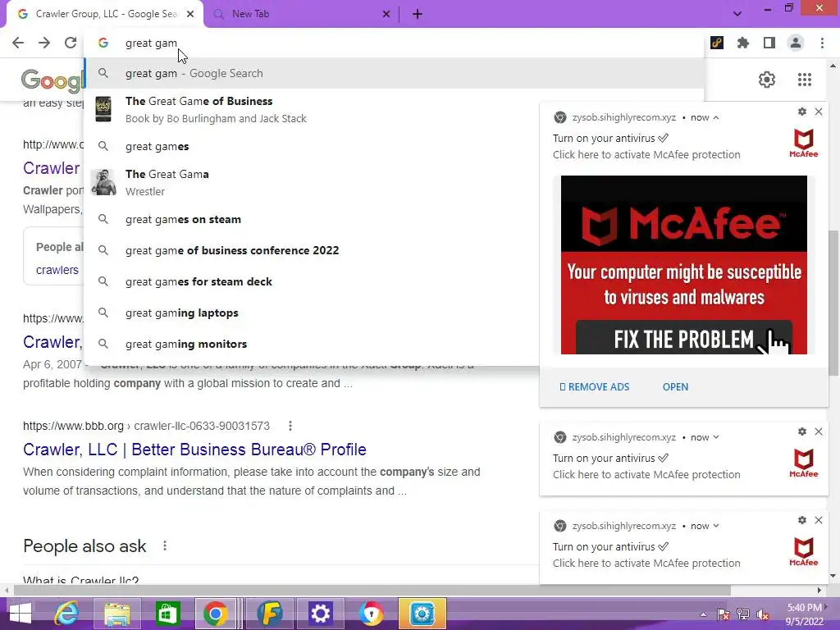Open 'Crawler, LLC | Better Business Bureau' link
840x630 pixels.
(194, 450)
